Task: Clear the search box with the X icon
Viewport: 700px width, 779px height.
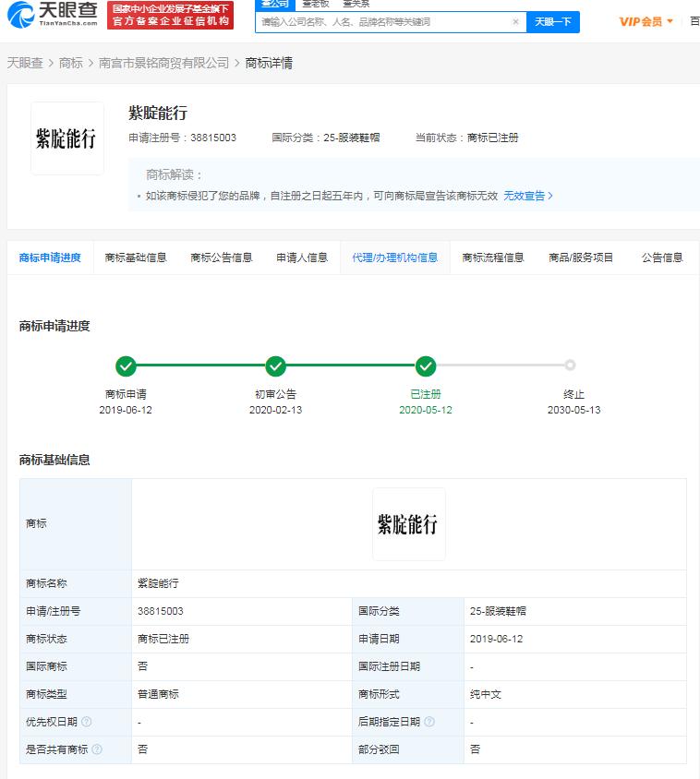Action: (x=515, y=21)
